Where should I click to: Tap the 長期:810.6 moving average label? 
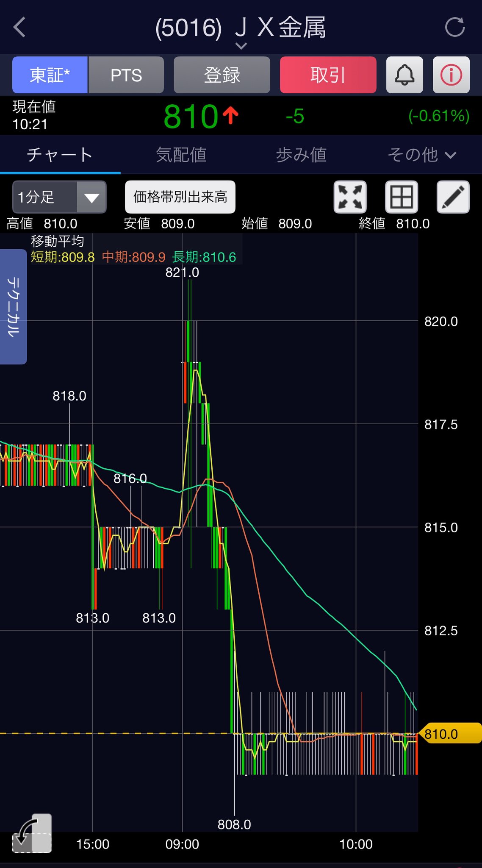pyautogui.click(x=204, y=257)
